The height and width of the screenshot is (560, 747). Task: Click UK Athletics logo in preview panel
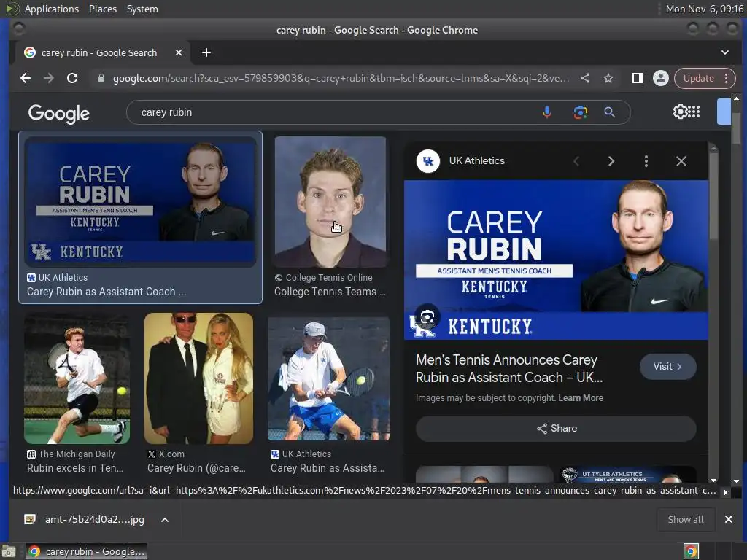[427, 161]
